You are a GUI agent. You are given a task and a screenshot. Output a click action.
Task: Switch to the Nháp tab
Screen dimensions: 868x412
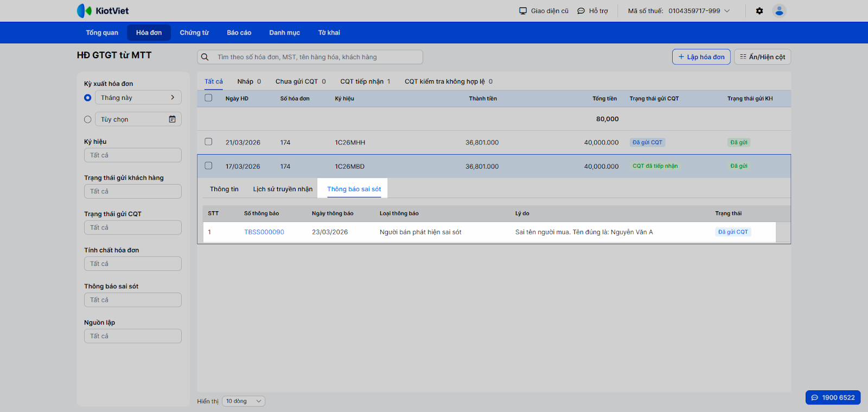tap(249, 81)
